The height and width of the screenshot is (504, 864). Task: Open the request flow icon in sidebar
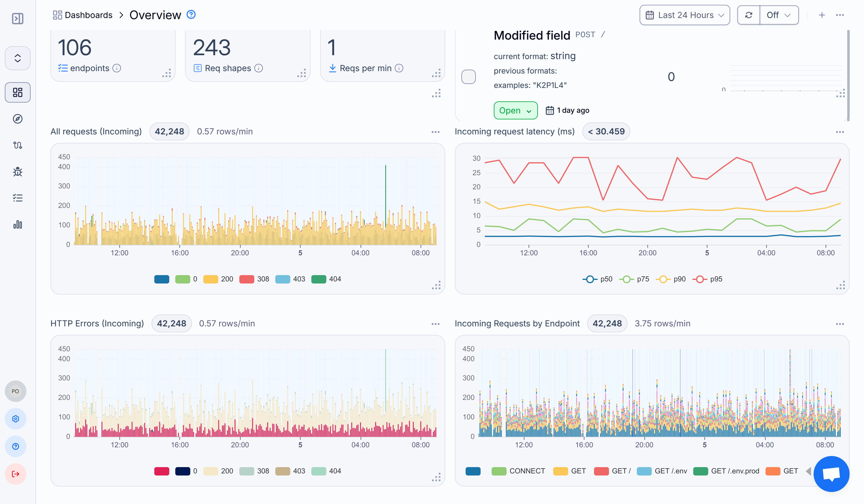[x=17, y=145]
